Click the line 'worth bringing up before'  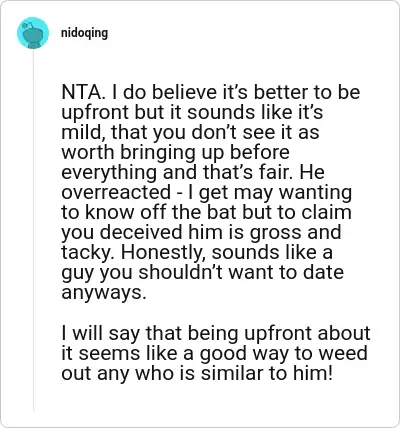coord(175,152)
